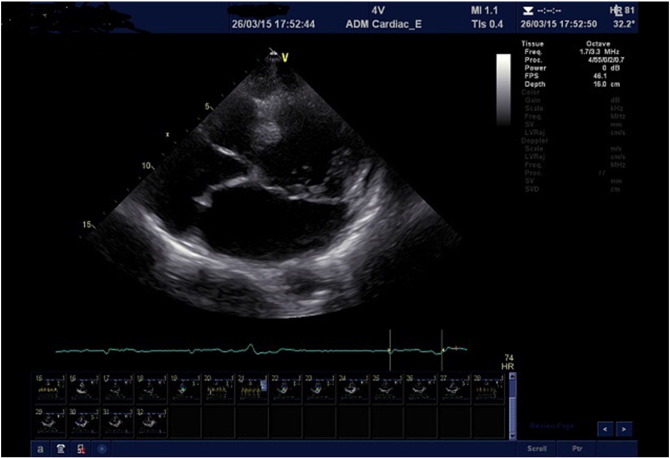Click the 'a' icon in bottom taskbar
This screenshot has width=670, height=458.
pyautogui.click(x=40, y=449)
